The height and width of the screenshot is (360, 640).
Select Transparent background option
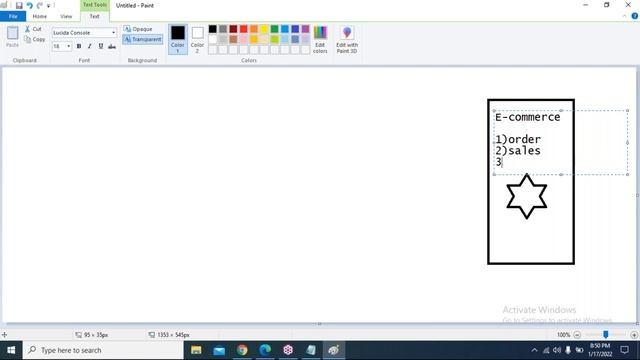(142, 39)
